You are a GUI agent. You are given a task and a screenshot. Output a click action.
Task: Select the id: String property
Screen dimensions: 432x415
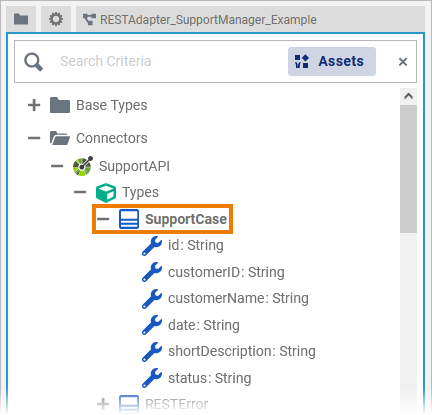pos(195,245)
